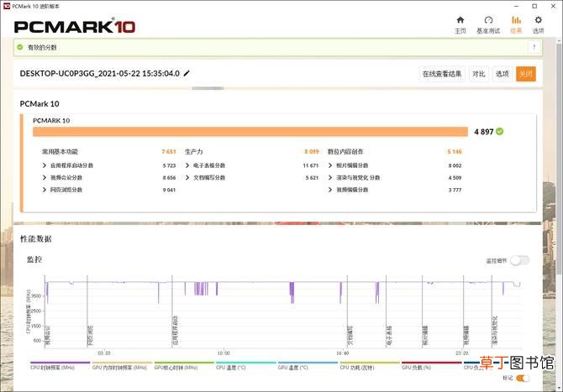Click the PCMARK 10 logo
Screen dimensions: 563x392
75,26
